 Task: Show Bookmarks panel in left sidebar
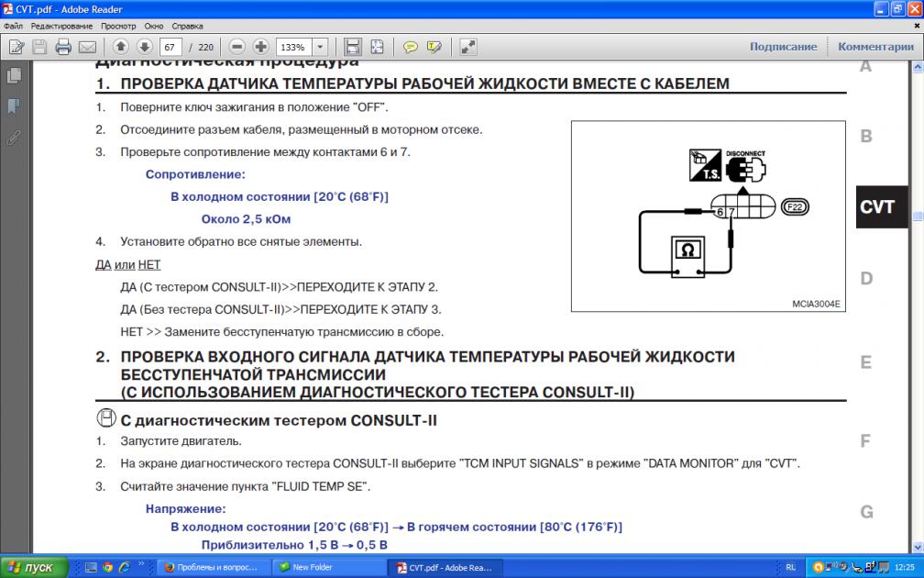coord(14,106)
